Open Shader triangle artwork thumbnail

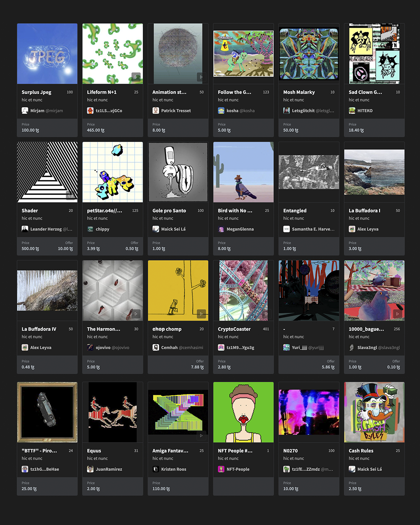(x=47, y=172)
